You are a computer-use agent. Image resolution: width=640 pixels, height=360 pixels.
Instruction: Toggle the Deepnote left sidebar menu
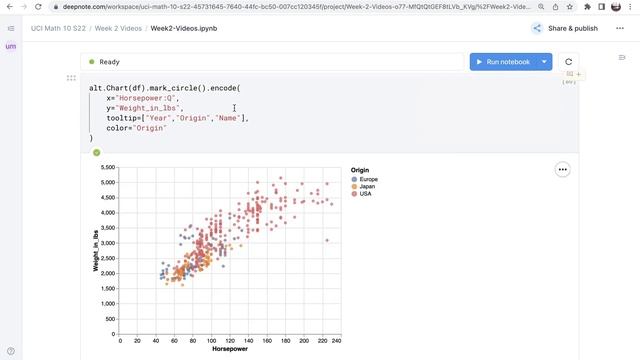[11, 28]
